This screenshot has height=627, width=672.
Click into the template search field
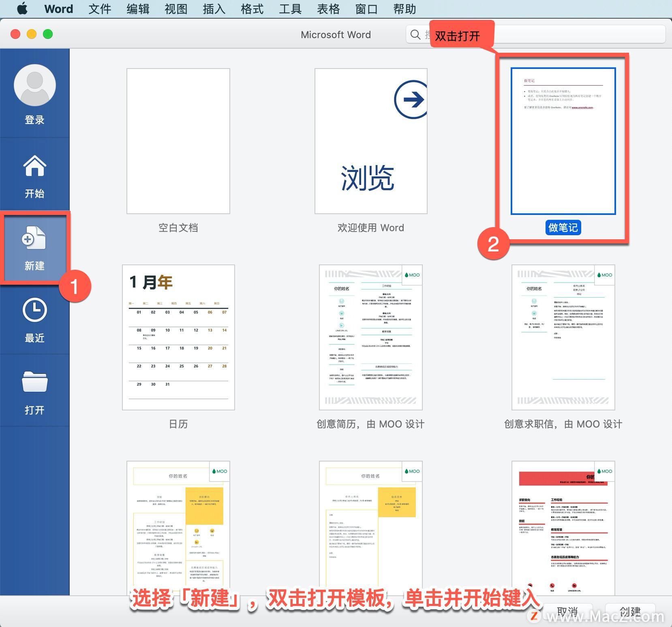click(x=535, y=34)
